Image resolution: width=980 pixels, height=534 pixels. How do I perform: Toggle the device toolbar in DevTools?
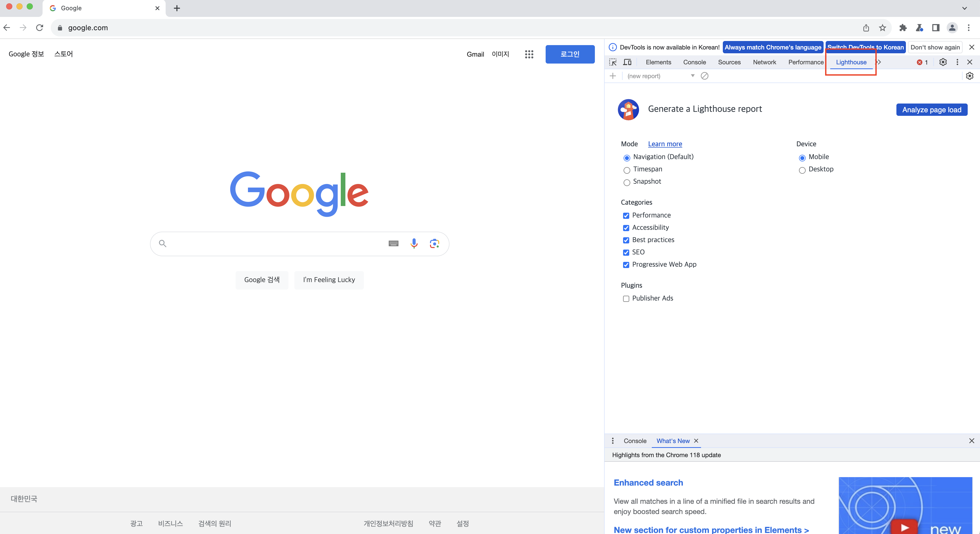[x=627, y=62]
